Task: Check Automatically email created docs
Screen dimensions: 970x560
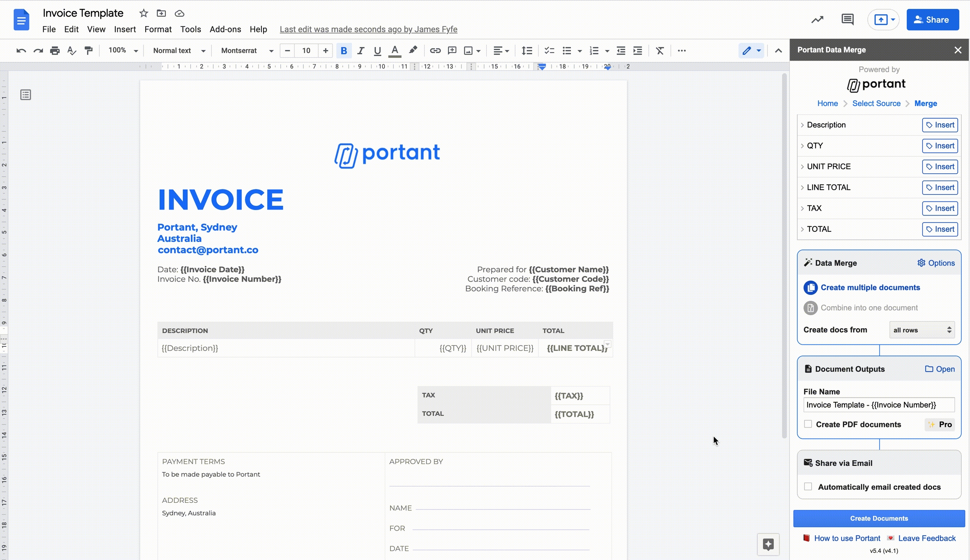Action: tap(808, 487)
